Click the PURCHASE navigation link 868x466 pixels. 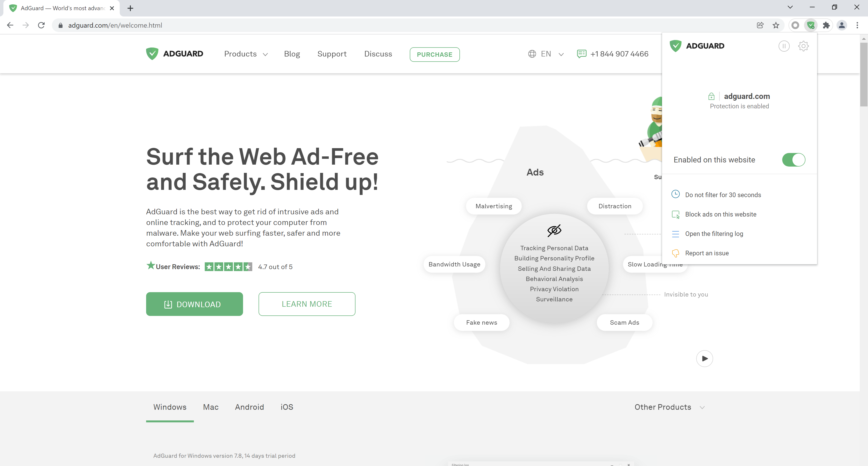click(434, 55)
